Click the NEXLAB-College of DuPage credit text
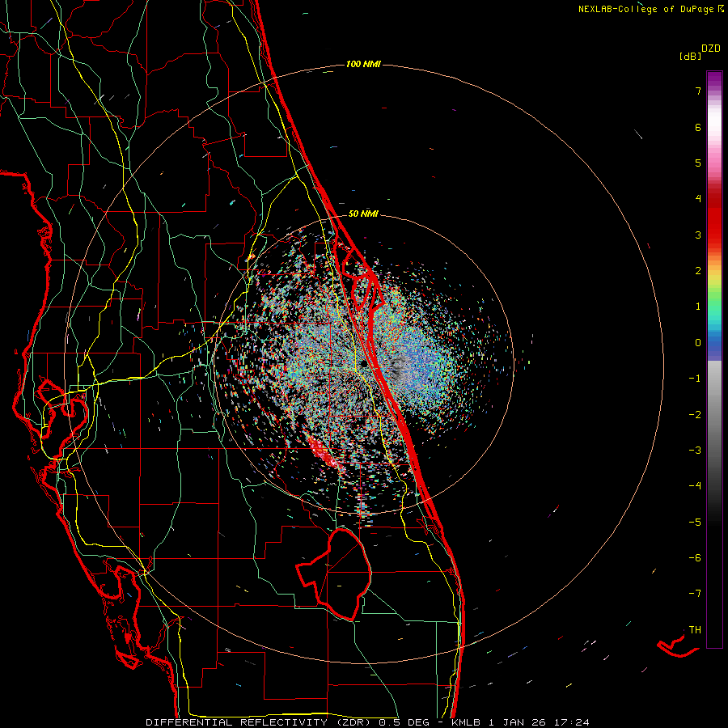728x728 pixels. click(x=651, y=9)
